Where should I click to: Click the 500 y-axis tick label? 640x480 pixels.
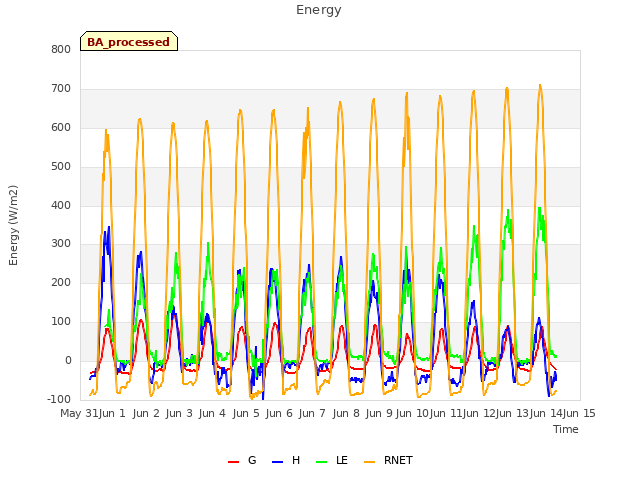coord(61,167)
